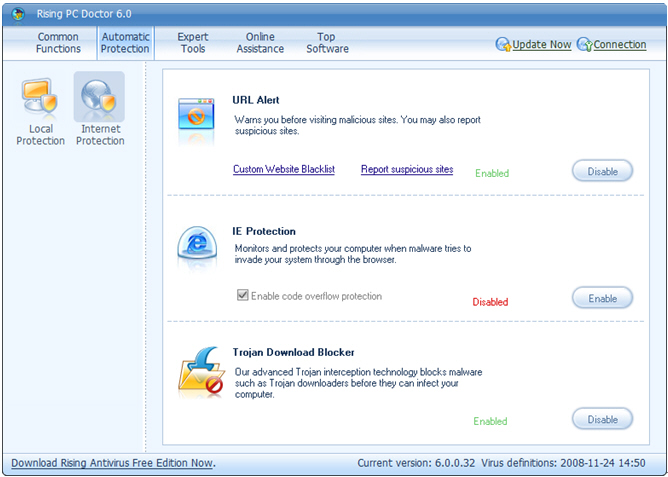The height and width of the screenshot is (477, 668).
Task: Click the Update Now globe icon
Action: 503,45
